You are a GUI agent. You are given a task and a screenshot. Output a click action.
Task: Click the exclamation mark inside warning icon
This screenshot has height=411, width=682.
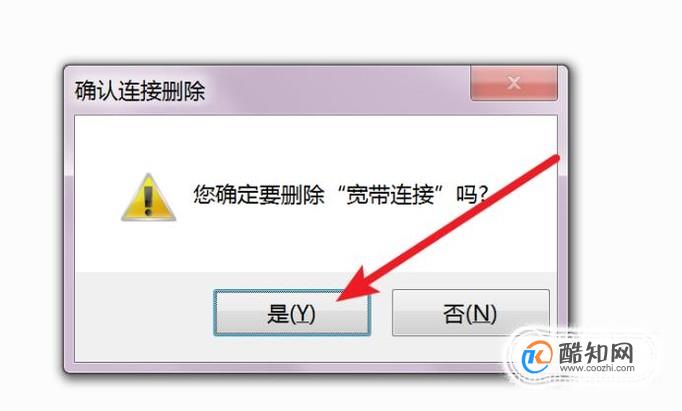tap(148, 201)
